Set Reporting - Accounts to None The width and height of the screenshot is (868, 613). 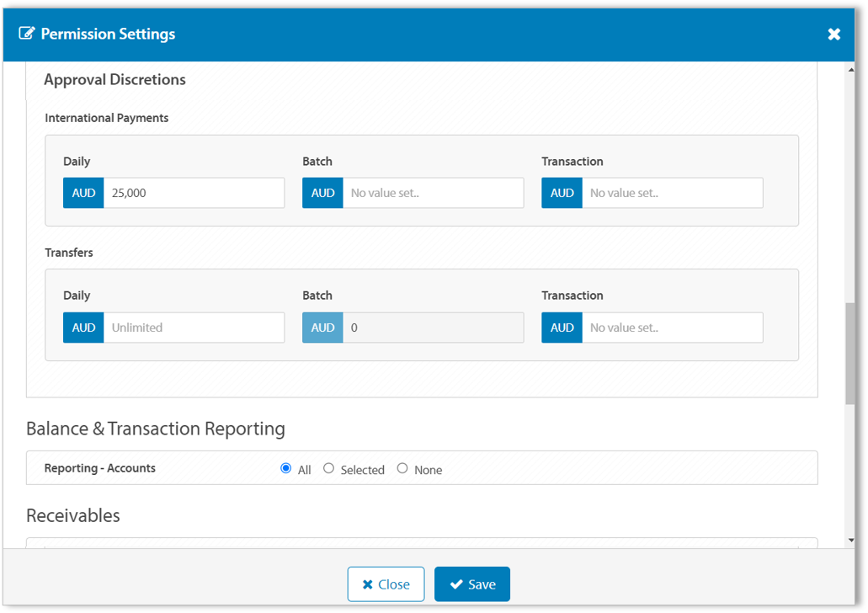click(x=402, y=468)
